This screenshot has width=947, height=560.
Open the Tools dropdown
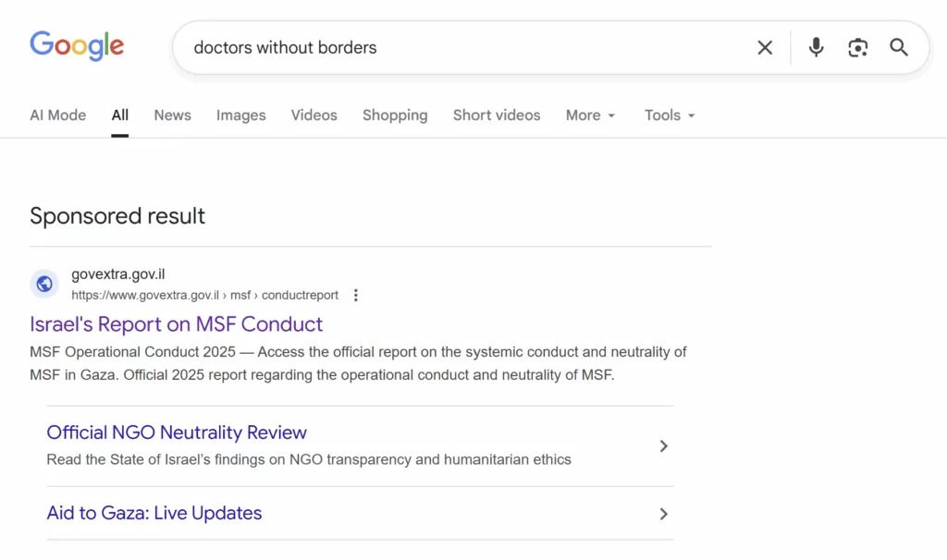pos(670,116)
